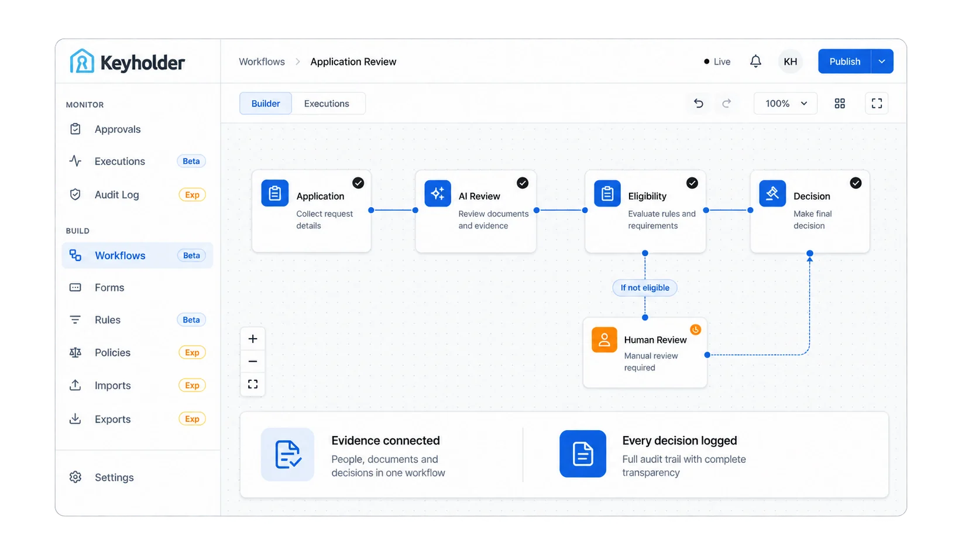Zoom in with the plus button
The width and height of the screenshot is (962, 560).
coord(253,339)
